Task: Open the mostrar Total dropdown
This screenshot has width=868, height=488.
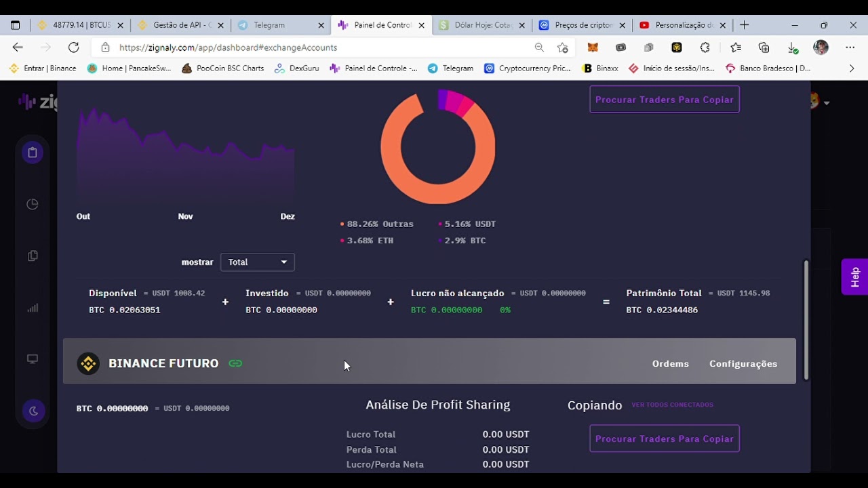Action: click(x=257, y=262)
